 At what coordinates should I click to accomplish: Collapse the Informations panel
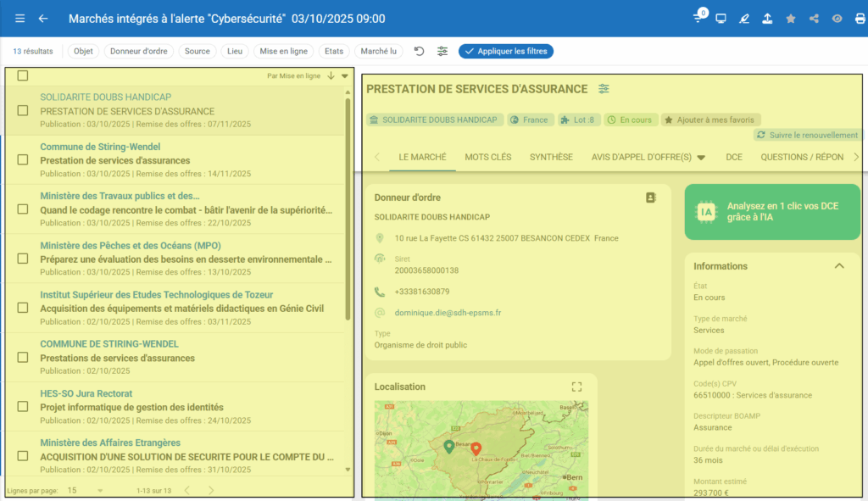[x=839, y=266]
